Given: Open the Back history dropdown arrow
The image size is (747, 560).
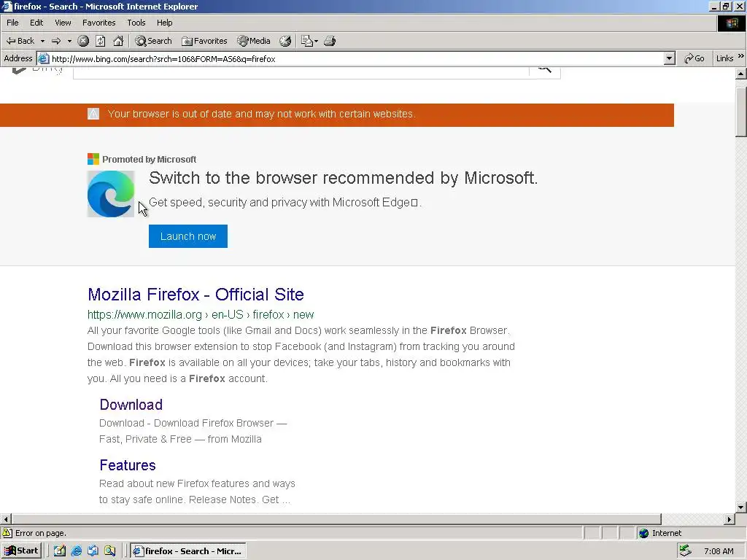Looking at the screenshot, I should point(42,41).
